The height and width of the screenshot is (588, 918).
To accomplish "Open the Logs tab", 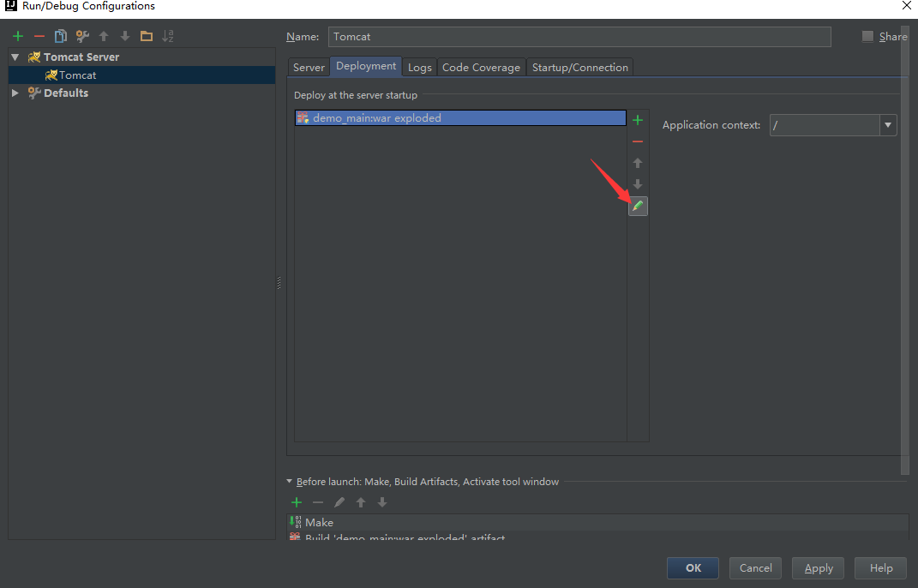I will pyautogui.click(x=420, y=68).
